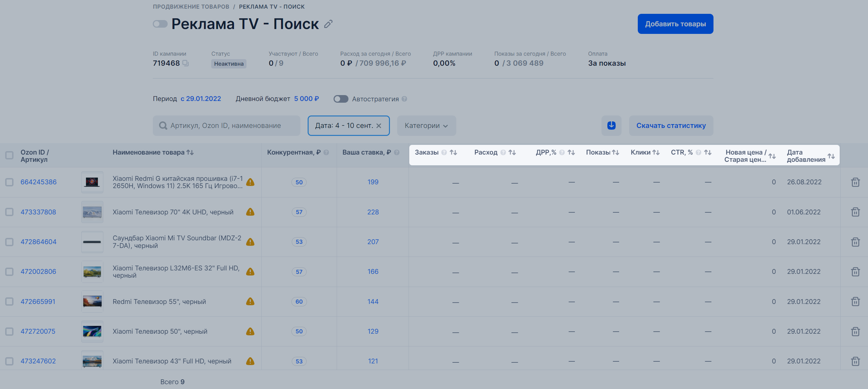The width and height of the screenshot is (868, 389).
Task: Enable the Автостратегия switch
Action: tap(341, 99)
